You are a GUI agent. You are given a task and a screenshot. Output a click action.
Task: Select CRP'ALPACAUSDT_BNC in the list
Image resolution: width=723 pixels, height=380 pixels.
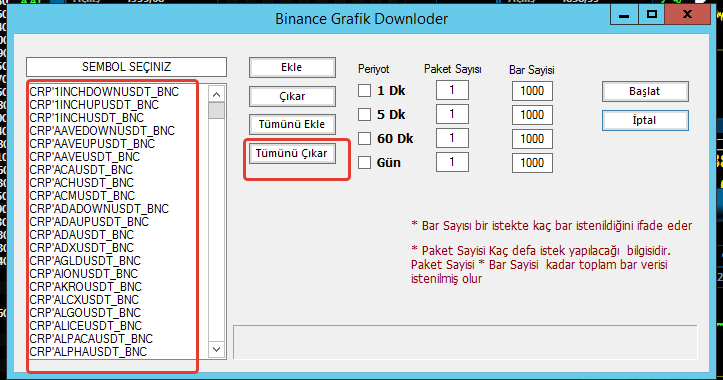(x=91, y=339)
